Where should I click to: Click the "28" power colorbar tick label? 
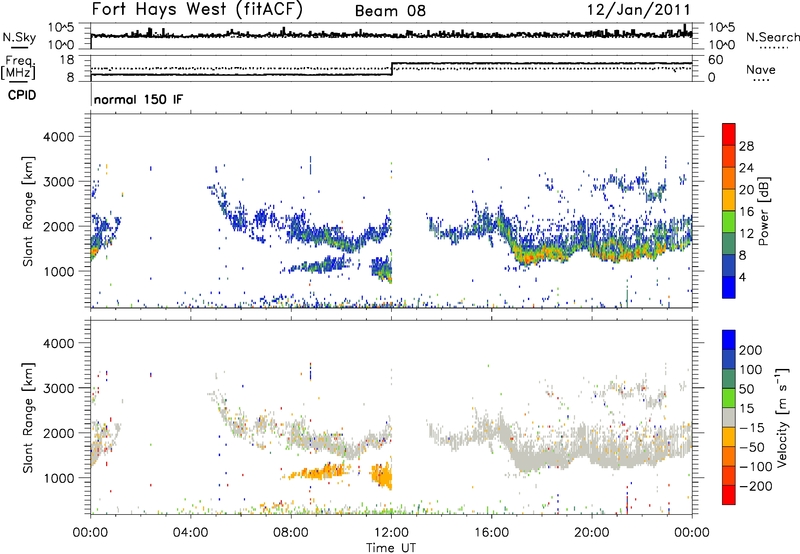tap(746, 146)
